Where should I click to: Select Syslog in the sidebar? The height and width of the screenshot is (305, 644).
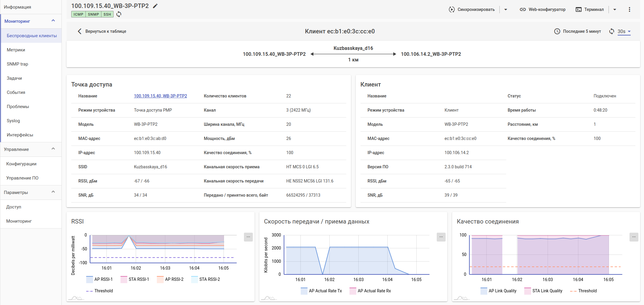(x=13, y=121)
